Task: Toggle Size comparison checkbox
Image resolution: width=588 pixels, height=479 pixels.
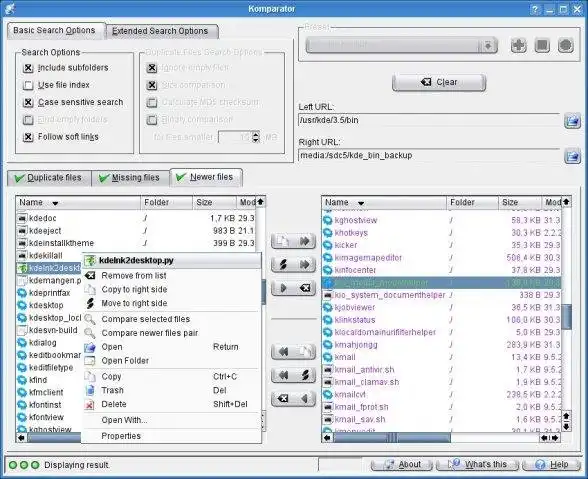Action: [x=152, y=86]
